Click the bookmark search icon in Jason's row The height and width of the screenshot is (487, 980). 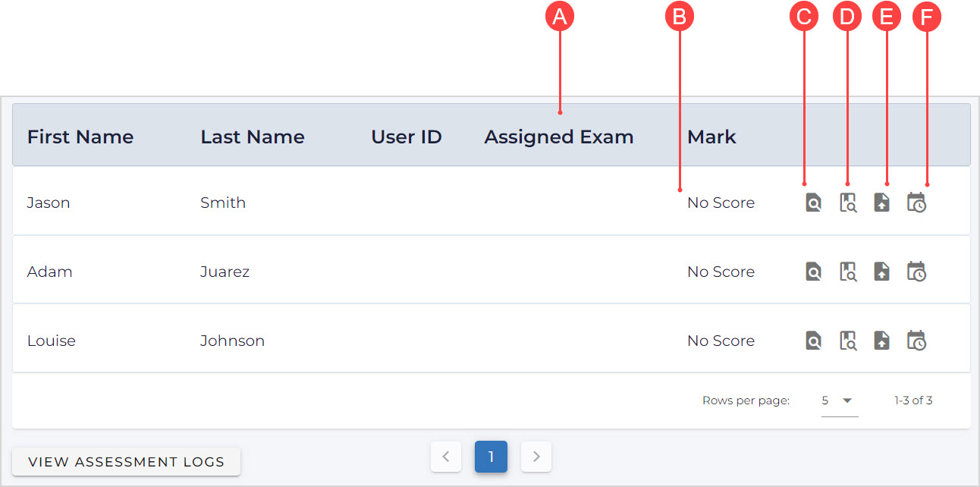pyautogui.click(x=847, y=203)
